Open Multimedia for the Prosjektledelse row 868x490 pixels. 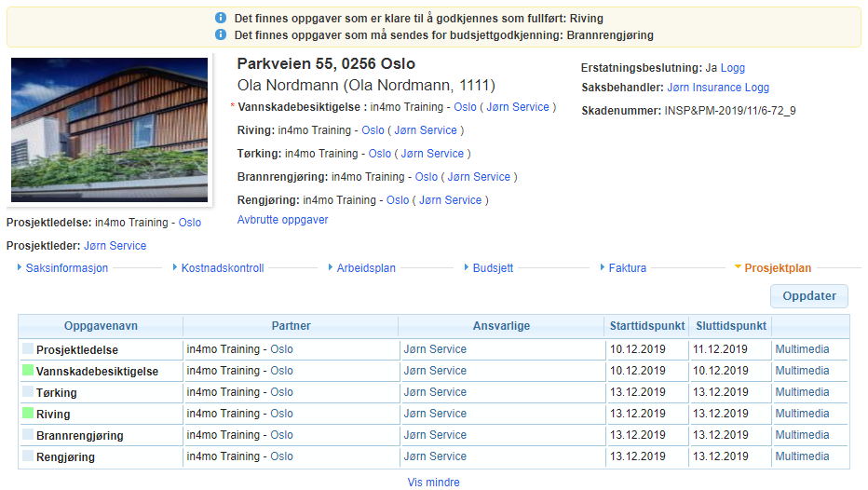[801, 349]
